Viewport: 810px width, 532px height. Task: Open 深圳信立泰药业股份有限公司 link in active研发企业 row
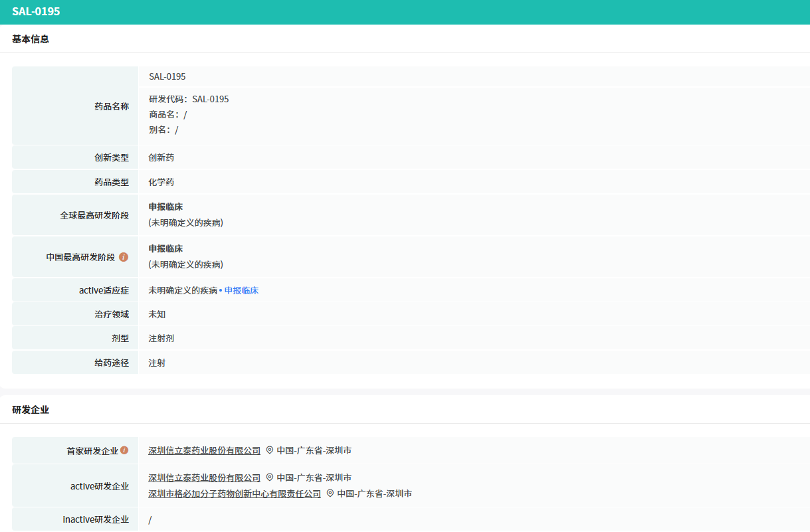(205, 478)
